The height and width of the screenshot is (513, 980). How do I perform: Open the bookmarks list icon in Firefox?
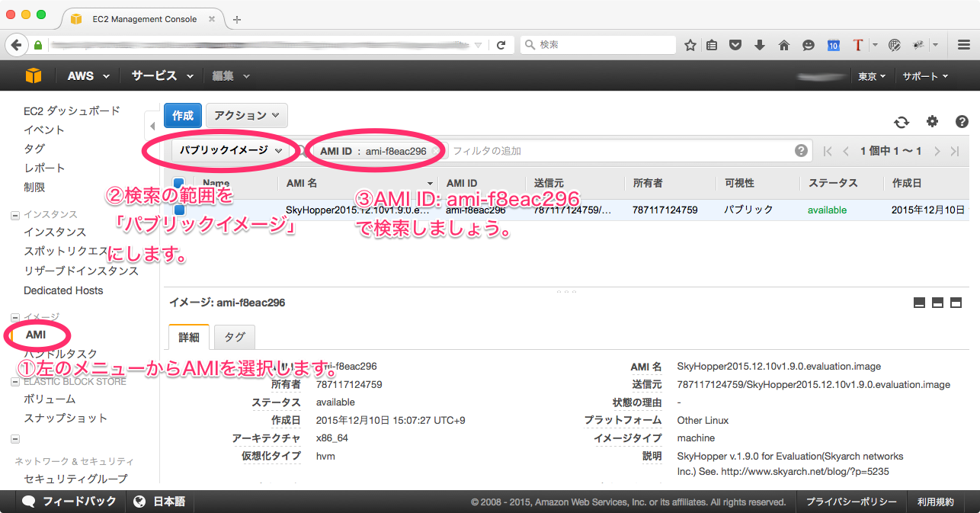pos(712,45)
